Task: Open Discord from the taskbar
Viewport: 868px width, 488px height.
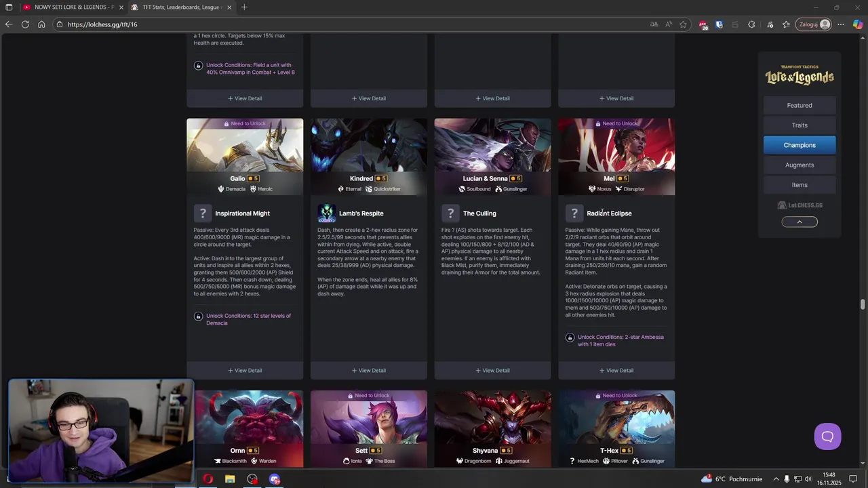Action: pos(275,479)
